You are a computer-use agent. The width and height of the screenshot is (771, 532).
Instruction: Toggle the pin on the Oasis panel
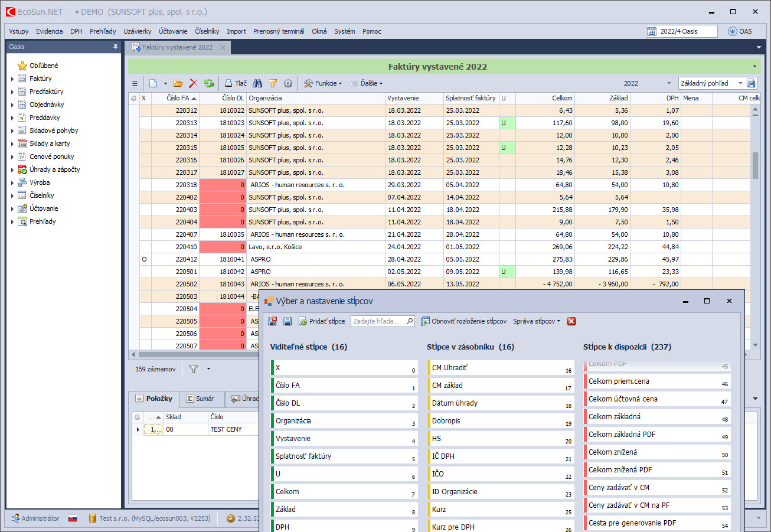[x=116, y=47]
